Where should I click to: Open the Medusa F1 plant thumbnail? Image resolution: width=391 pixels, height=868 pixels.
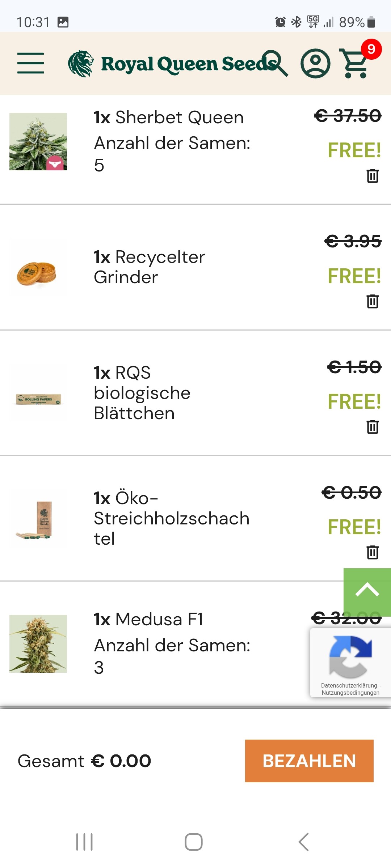point(38,644)
